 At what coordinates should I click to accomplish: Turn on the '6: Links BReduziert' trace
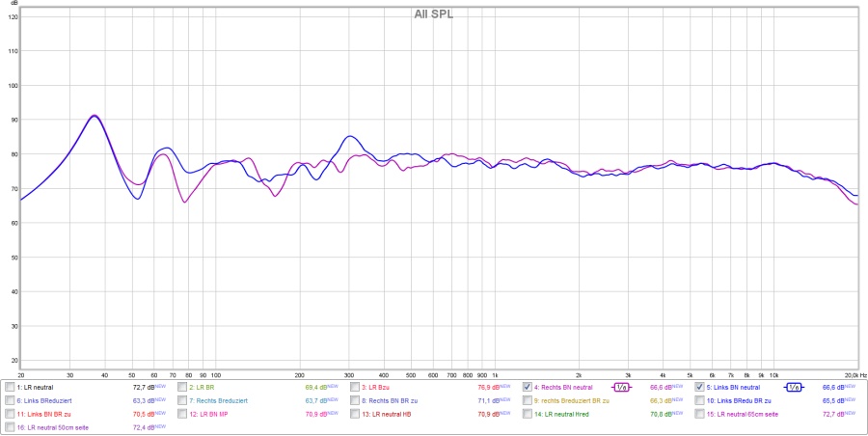[10, 400]
